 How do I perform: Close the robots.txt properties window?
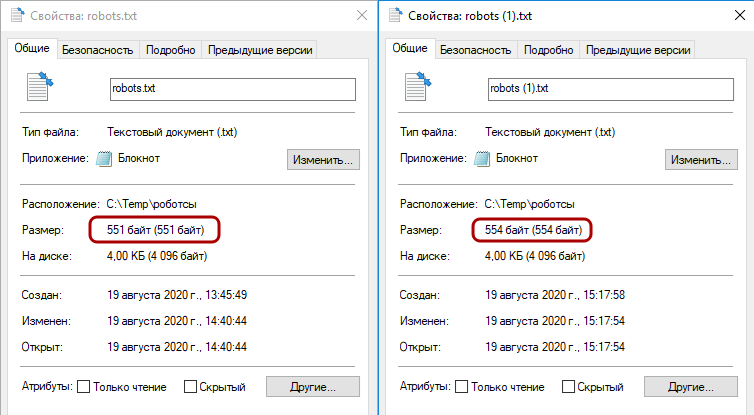point(359,16)
